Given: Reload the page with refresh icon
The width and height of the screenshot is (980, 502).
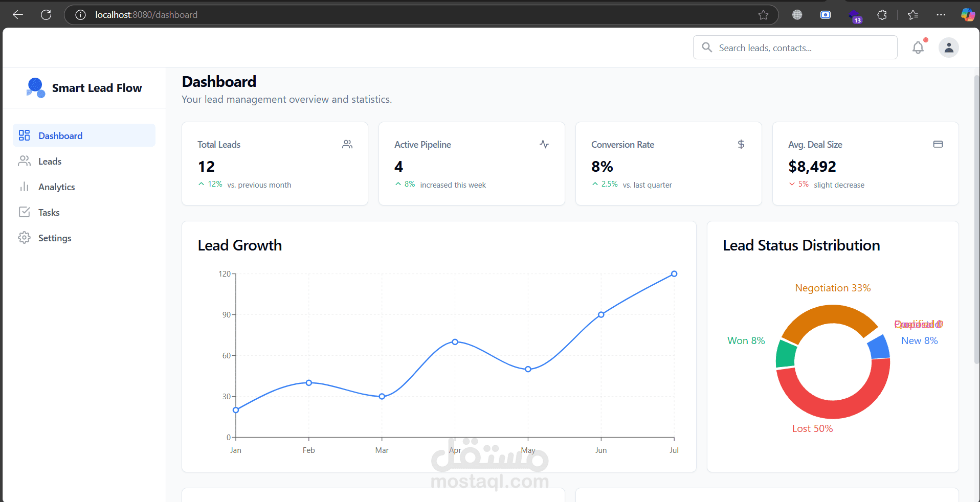Looking at the screenshot, I should (x=46, y=15).
